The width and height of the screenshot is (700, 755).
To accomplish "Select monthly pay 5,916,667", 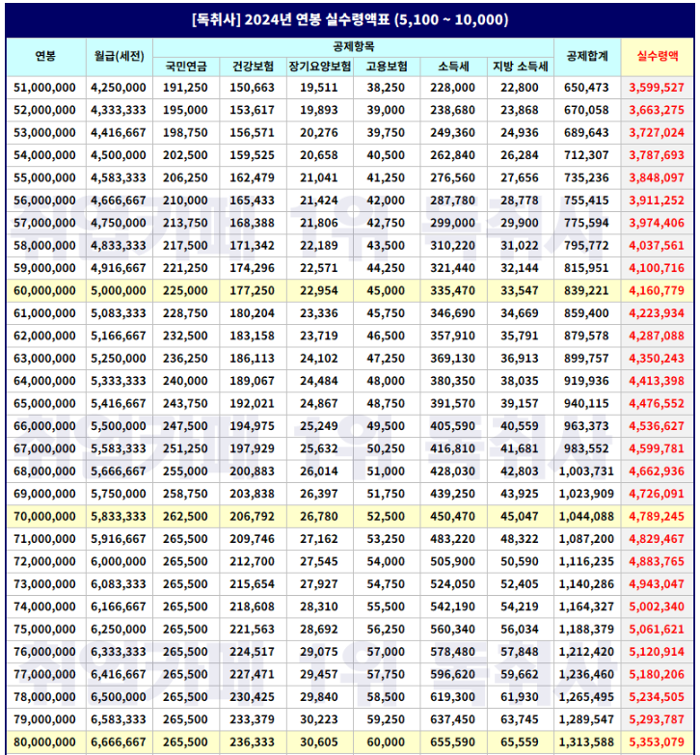I will [x=119, y=539].
